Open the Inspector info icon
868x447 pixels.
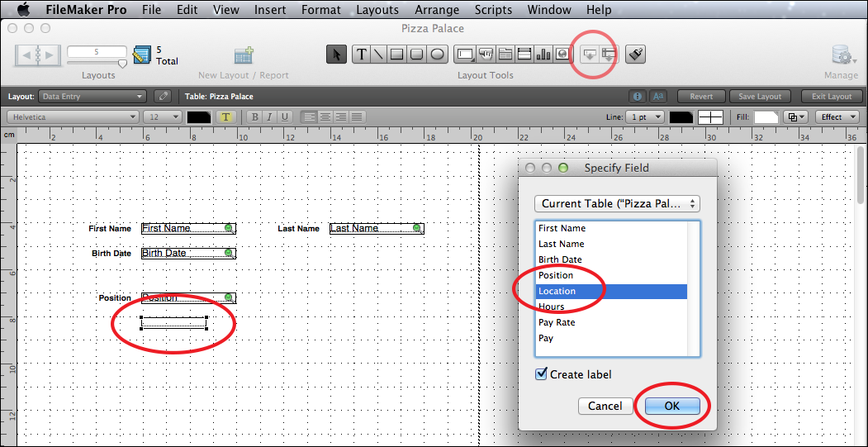(x=637, y=97)
